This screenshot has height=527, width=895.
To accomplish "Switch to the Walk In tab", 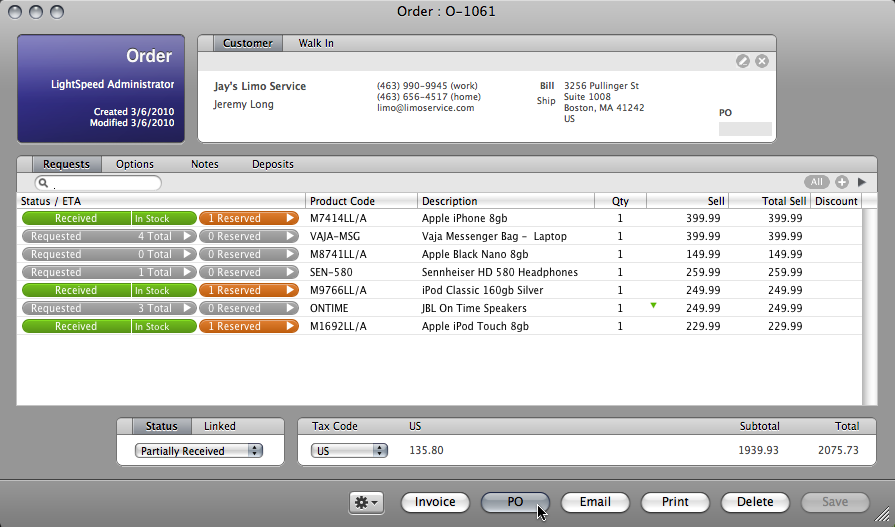I will [316, 43].
